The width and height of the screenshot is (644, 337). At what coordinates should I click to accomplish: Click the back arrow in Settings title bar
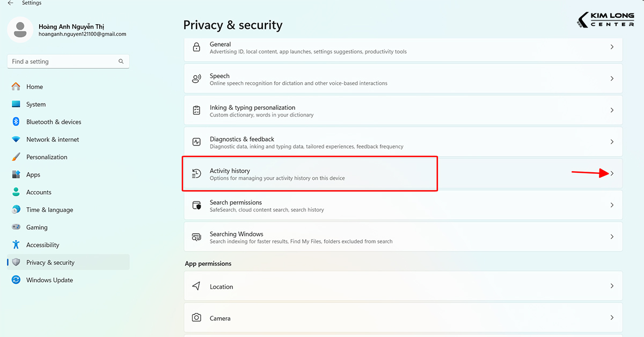point(10,3)
